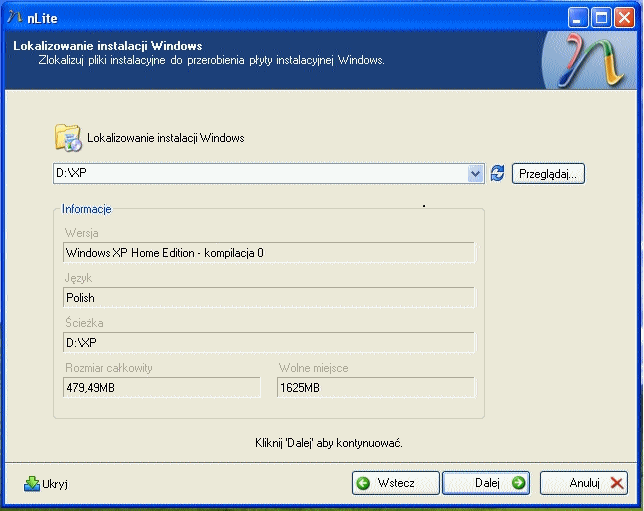Hide the window with Ukryj
Image resolution: width=644 pixels, height=511 pixels.
[46, 484]
